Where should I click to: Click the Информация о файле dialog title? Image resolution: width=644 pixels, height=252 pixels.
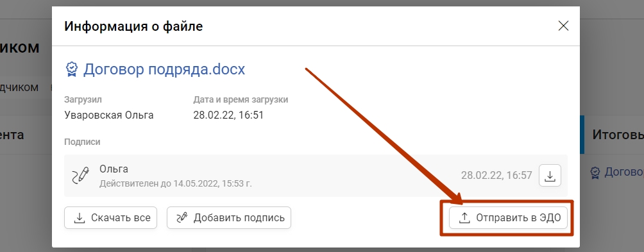pos(133,26)
